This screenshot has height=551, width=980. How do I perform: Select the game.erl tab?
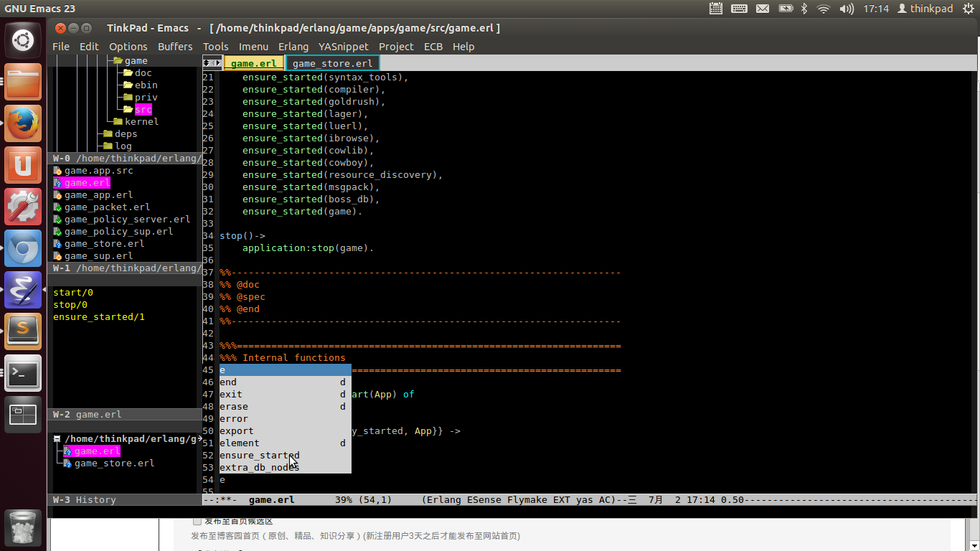(x=254, y=63)
